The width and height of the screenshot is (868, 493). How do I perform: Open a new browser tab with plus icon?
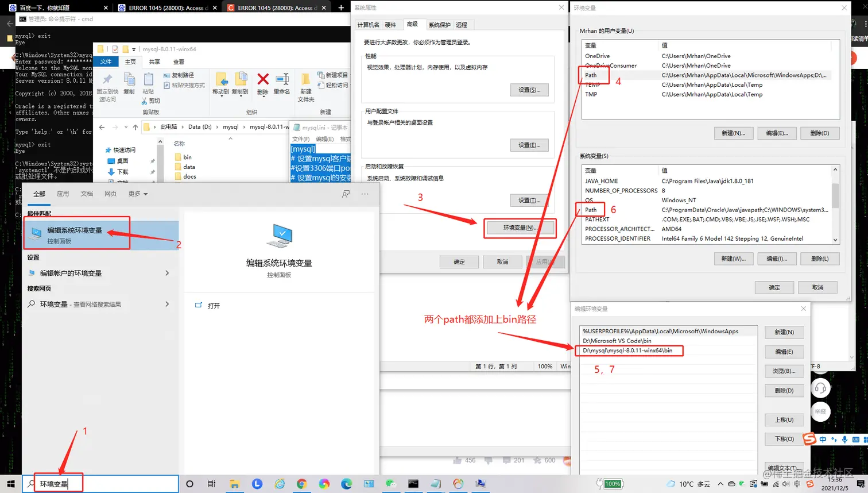(341, 7)
